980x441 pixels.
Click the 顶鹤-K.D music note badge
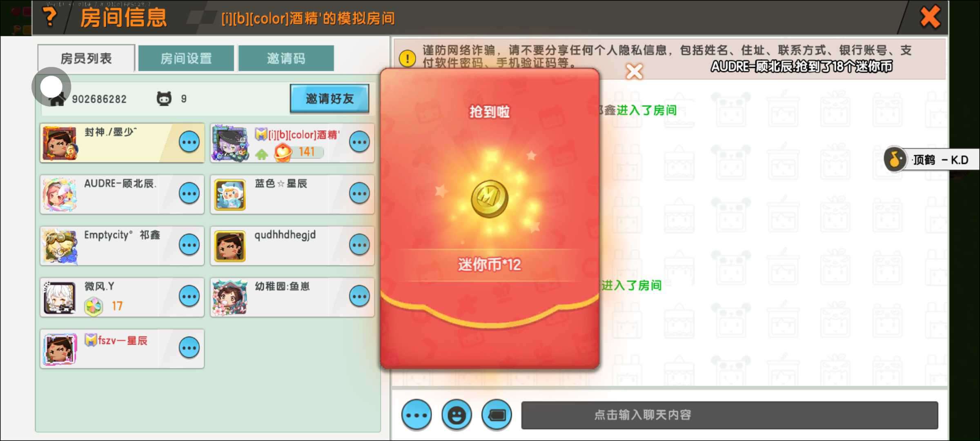(x=895, y=160)
